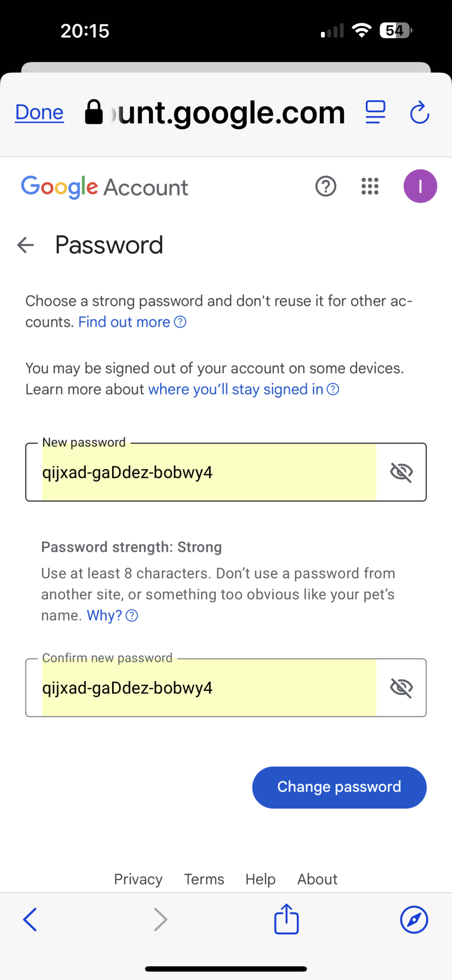Tap the Help question mark icon
This screenshot has width=452, height=980.
326,186
